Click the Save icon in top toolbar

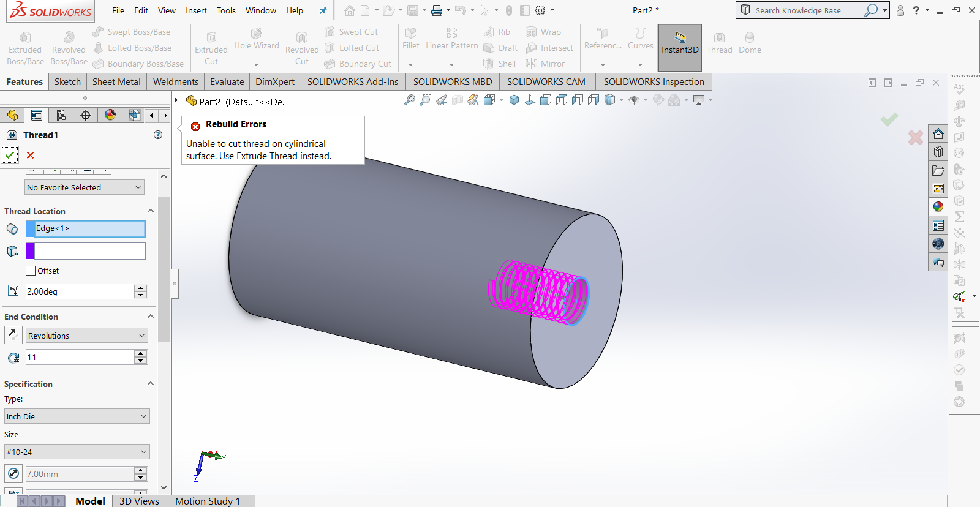(x=413, y=10)
